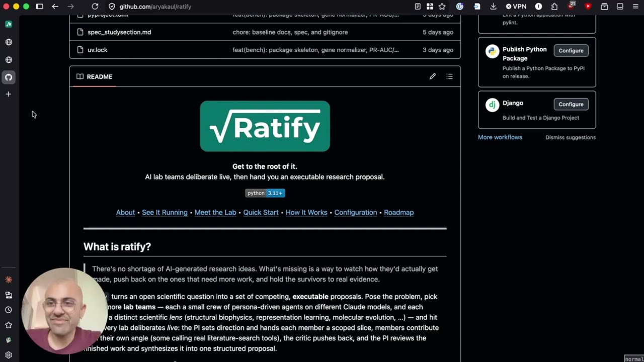Open the More workflows link
Screen dimensions: 644x362
[500, 137]
